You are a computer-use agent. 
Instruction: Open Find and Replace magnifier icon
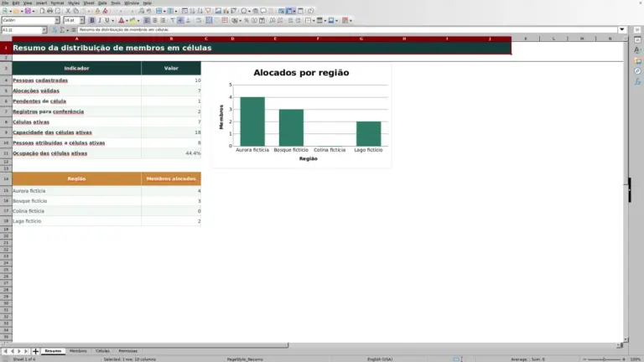click(x=141, y=11)
